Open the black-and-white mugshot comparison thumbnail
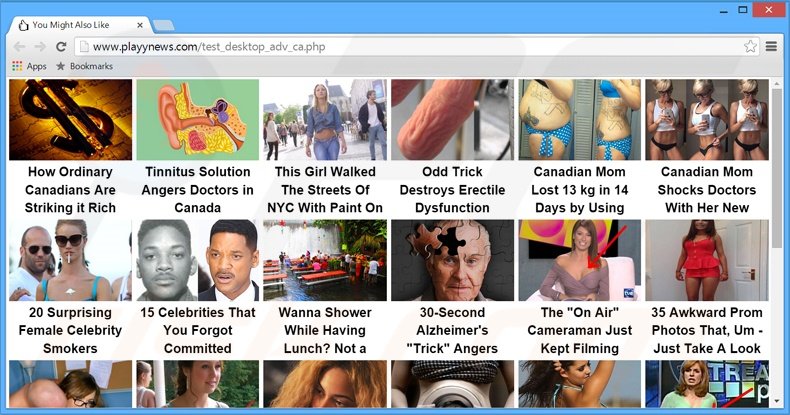The image size is (790, 415). pos(198,260)
